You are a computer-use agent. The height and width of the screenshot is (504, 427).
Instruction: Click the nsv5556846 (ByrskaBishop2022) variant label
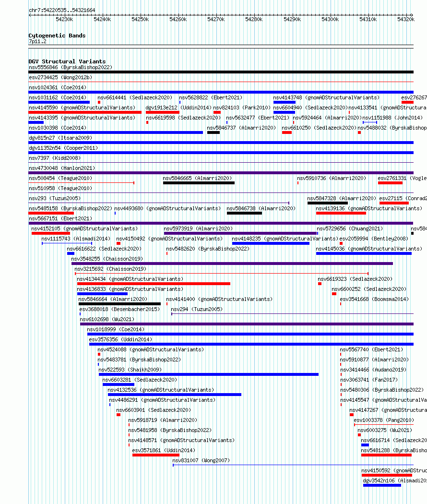click(71, 68)
